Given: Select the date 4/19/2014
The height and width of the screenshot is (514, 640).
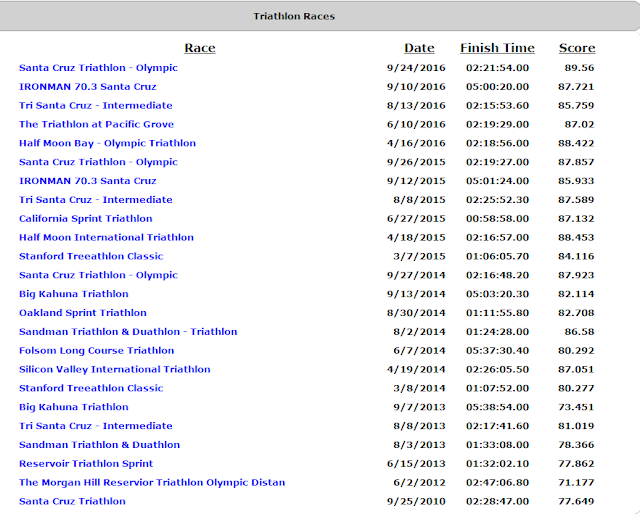Looking at the screenshot, I should pyautogui.click(x=416, y=369).
